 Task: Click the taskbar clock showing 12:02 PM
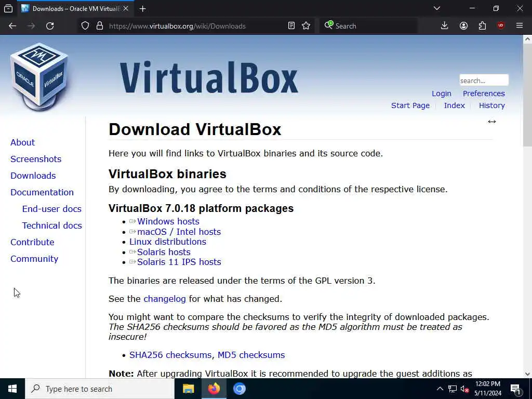click(487, 389)
